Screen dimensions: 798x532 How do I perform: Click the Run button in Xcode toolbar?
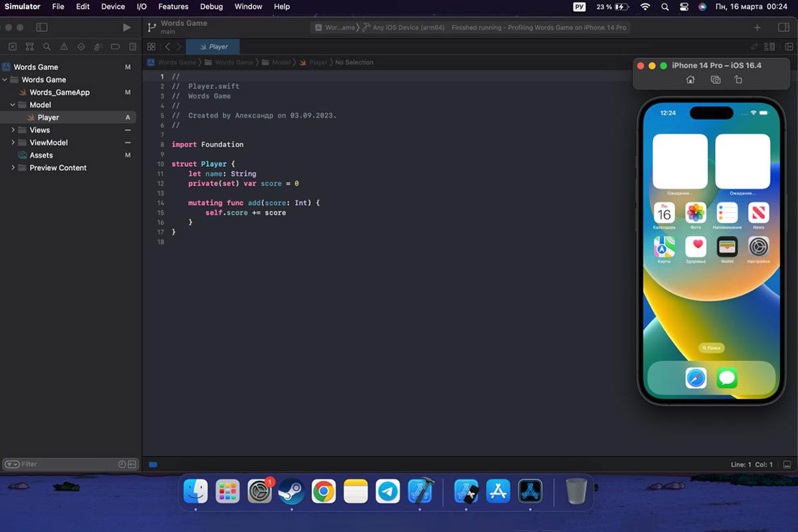127,27
